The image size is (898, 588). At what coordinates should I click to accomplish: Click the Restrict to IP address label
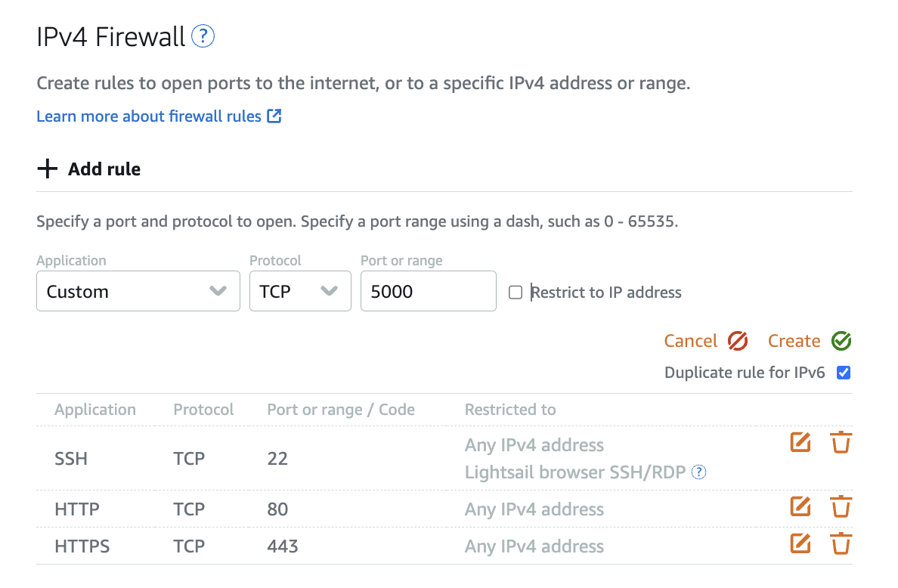pos(606,292)
